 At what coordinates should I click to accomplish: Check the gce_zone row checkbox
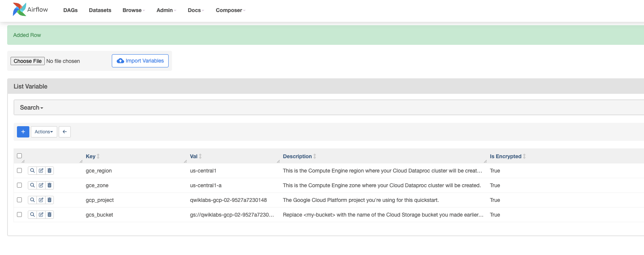point(20,185)
